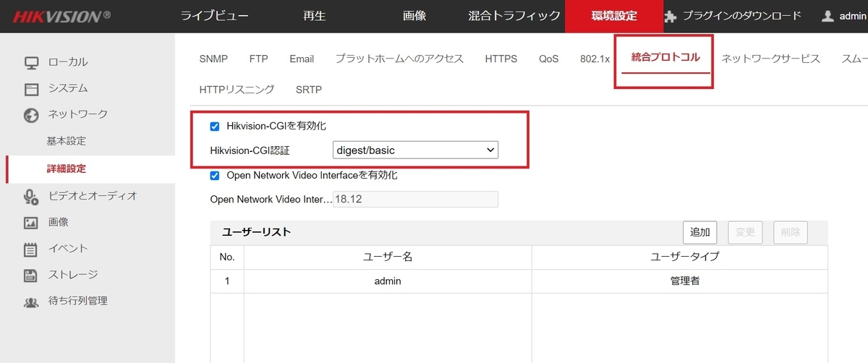
Task: Disable the Hikvision-CGIを有効化 checkbox
Action: tap(214, 127)
